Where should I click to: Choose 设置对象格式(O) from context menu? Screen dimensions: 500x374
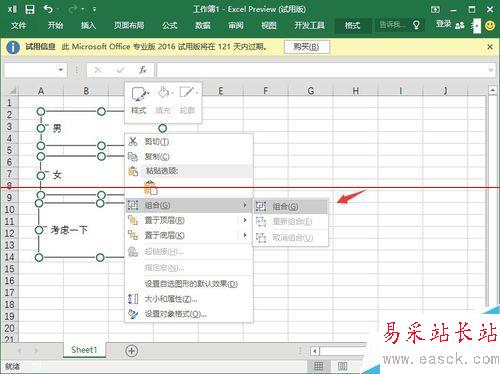(189, 314)
